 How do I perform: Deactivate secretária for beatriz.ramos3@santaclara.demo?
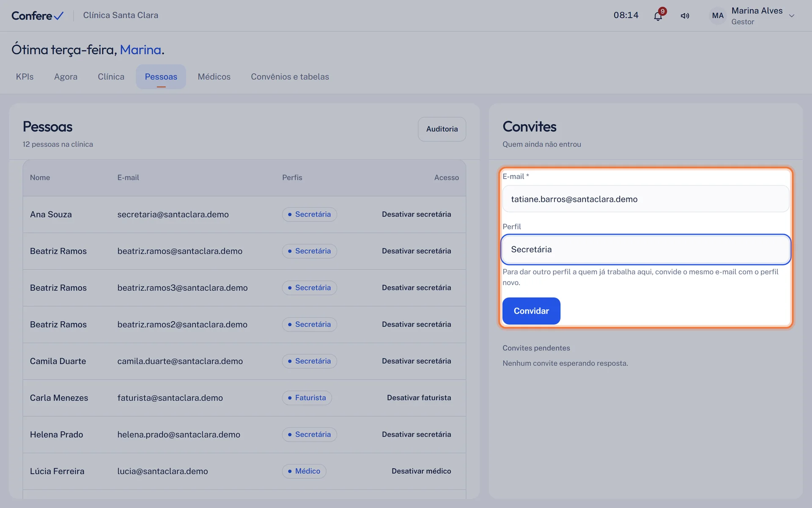pyautogui.click(x=416, y=287)
